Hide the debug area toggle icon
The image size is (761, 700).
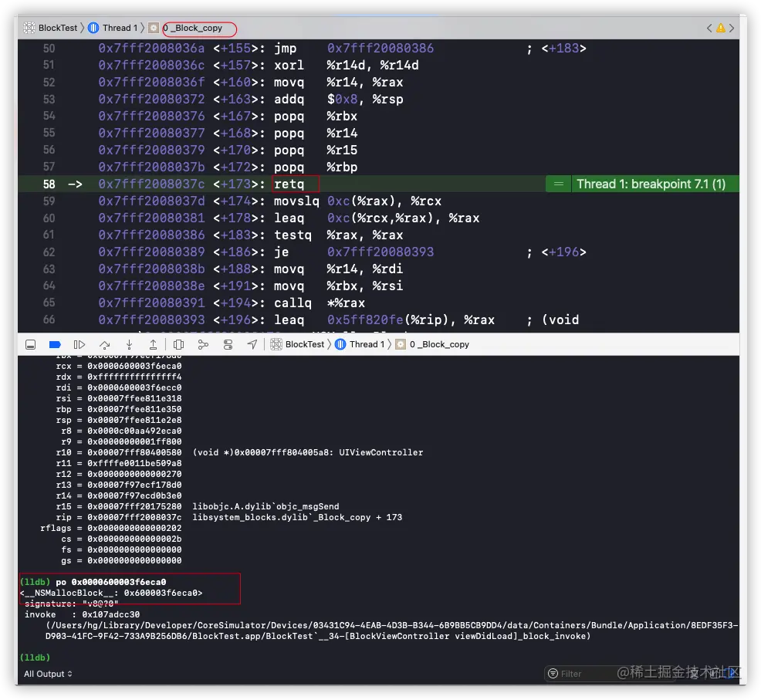pyautogui.click(x=30, y=345)
